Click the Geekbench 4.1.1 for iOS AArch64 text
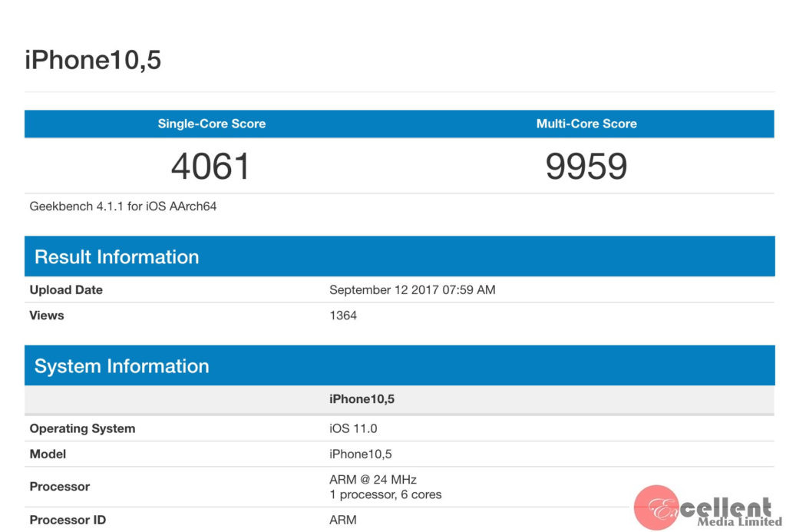The image size is (786, 532). point(123,206)
